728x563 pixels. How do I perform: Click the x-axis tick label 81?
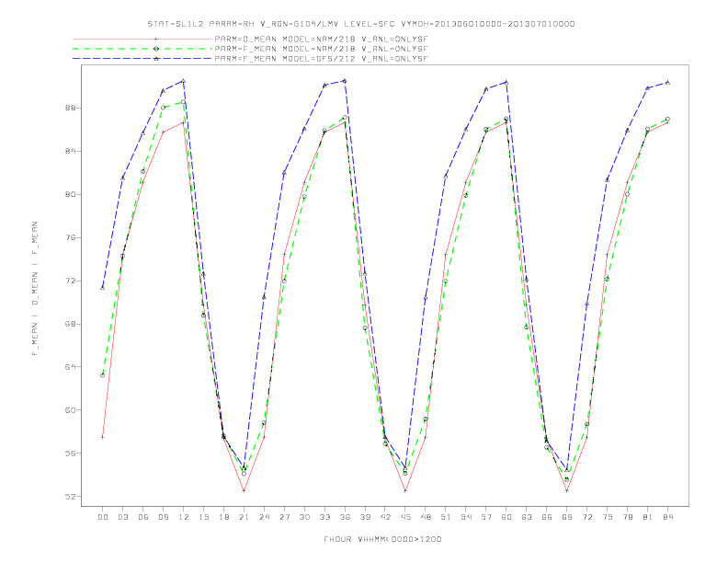point(648,517)
